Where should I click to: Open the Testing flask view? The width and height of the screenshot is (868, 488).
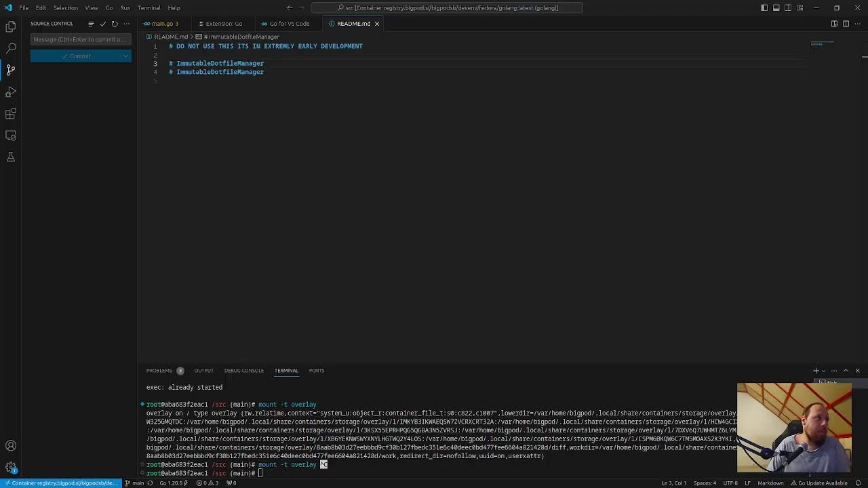11,157
